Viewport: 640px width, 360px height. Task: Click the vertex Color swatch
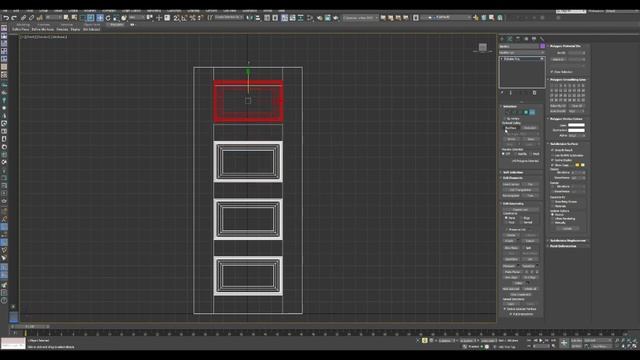[576, 125]
